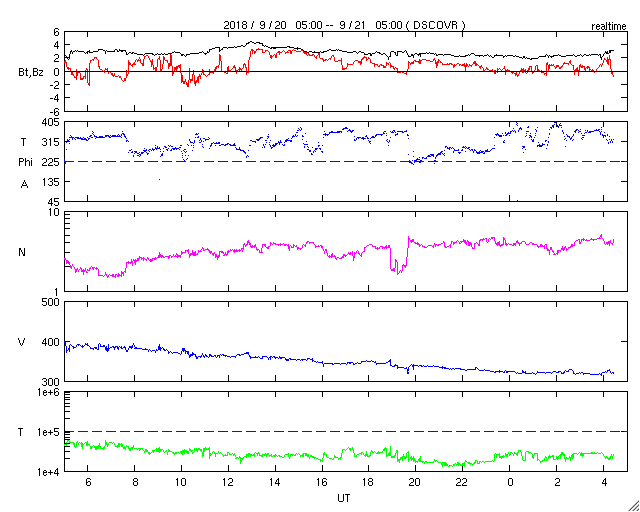Screen dimensions: 640x512
Task: Click the 'V' speed axis label
Action: (22, 342)
